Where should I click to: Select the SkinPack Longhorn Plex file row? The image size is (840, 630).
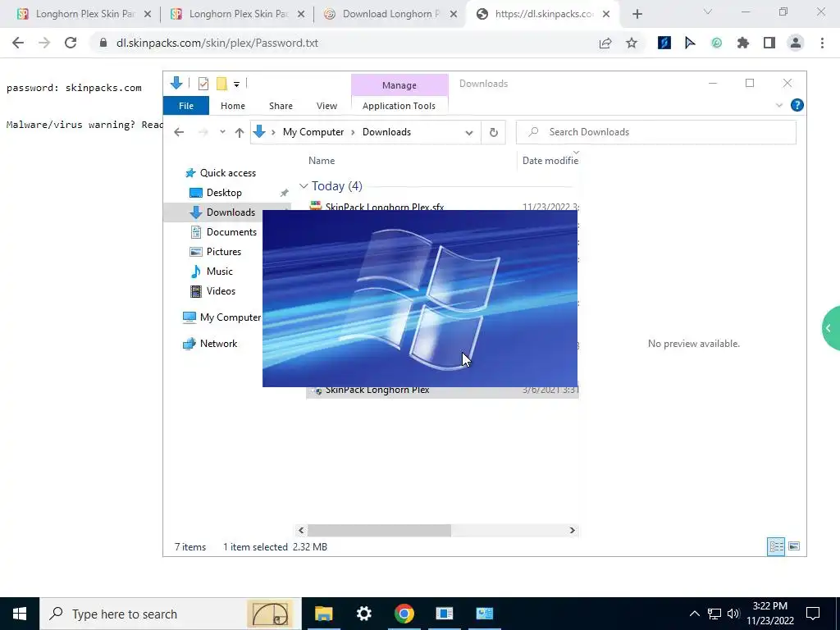click(442, 390)
